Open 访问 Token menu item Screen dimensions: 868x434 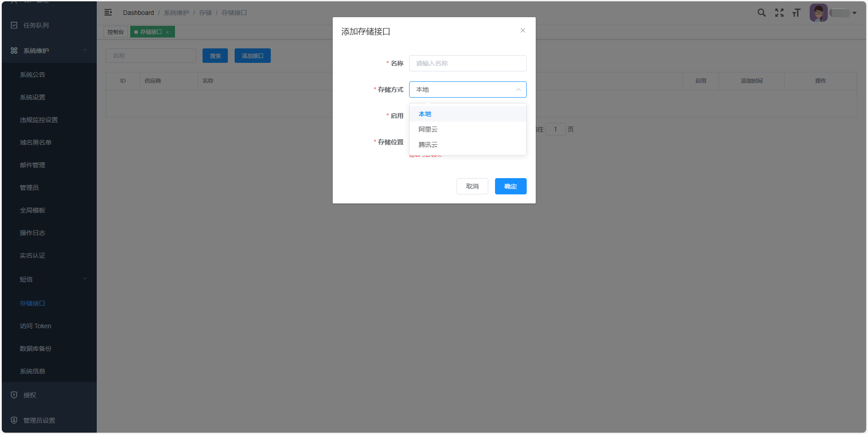tap(36, 326)
